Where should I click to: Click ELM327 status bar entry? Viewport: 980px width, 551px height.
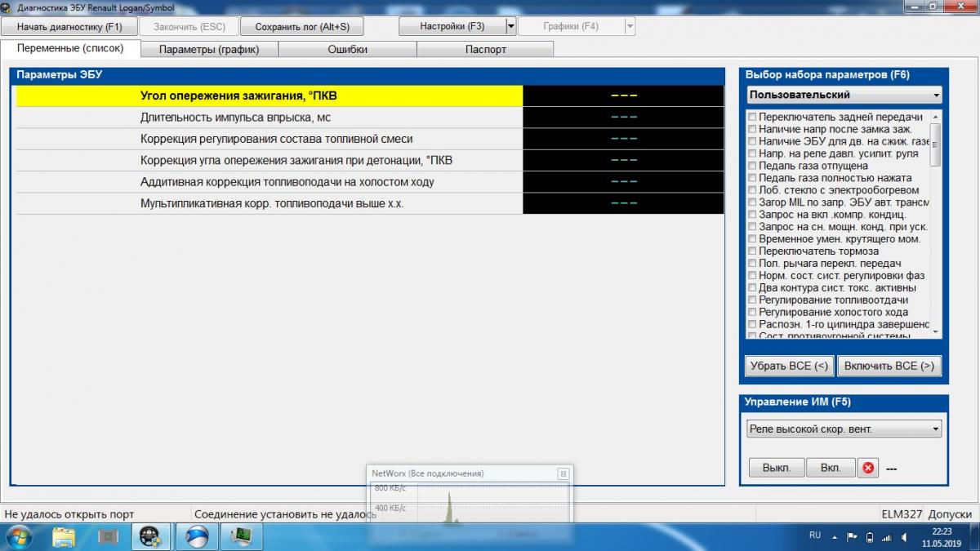tap(902, 514)
